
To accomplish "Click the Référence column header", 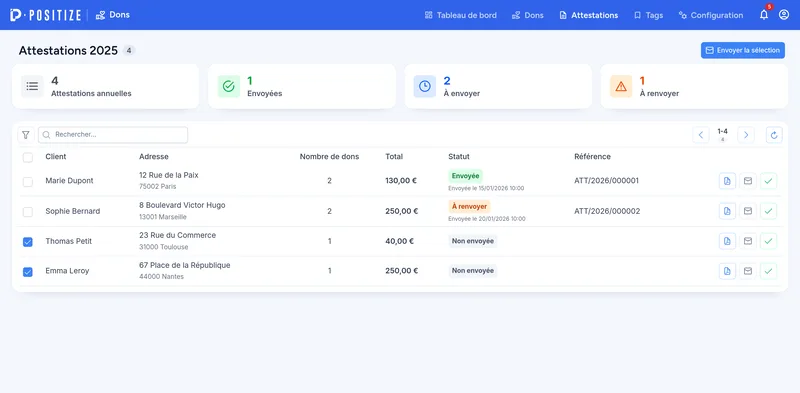I will 592,157.
